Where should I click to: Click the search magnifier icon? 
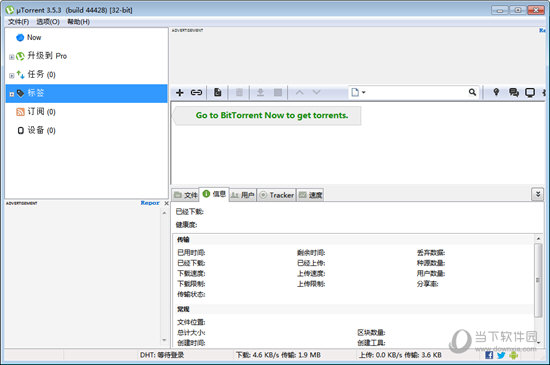point(472,92)
